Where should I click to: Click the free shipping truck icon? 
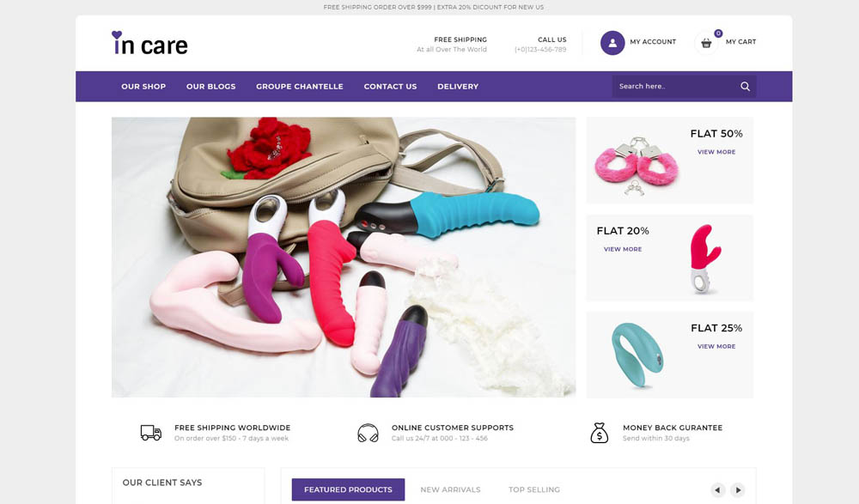(x=150, y=433)
